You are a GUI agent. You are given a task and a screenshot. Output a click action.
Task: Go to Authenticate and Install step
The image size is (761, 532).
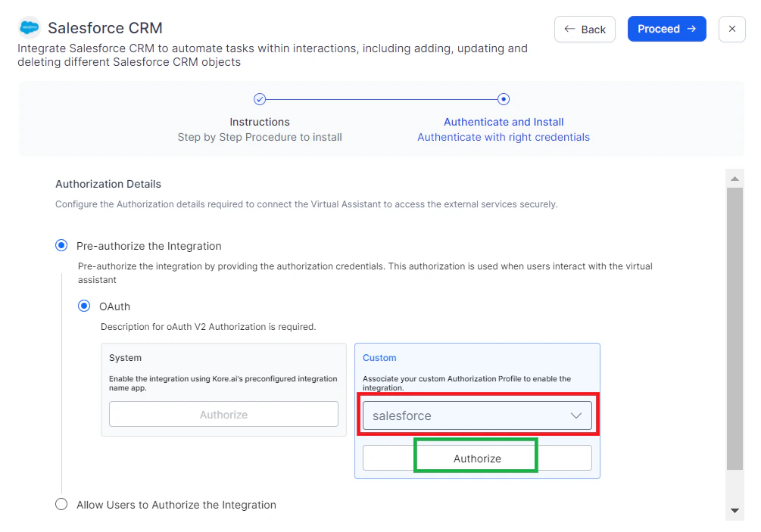click(x=504, y=122)
